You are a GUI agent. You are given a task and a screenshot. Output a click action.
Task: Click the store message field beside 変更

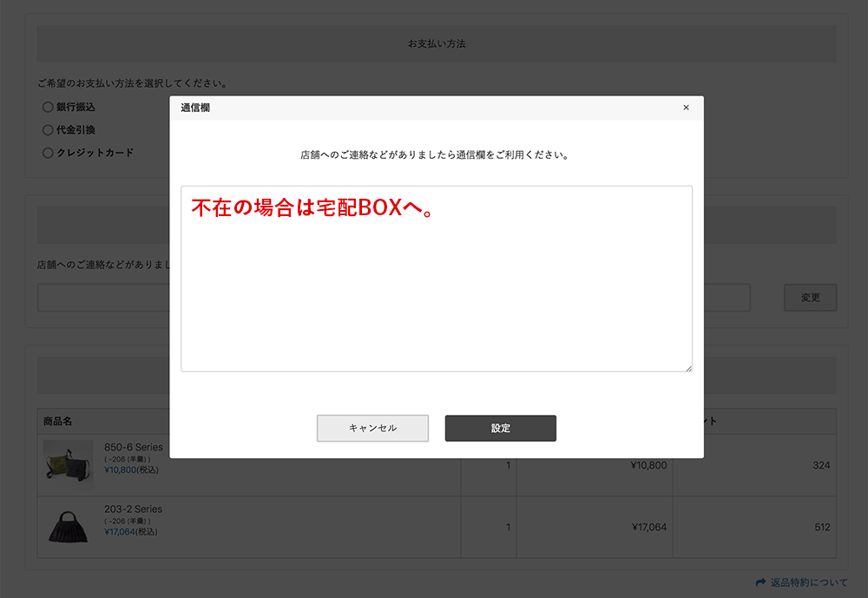pos(104,298)
